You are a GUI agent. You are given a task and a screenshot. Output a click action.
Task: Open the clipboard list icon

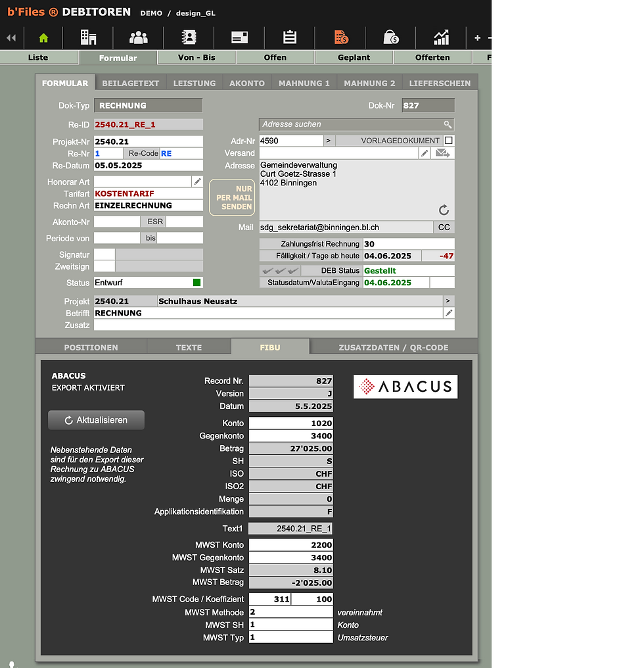click(x=290, y=37)
